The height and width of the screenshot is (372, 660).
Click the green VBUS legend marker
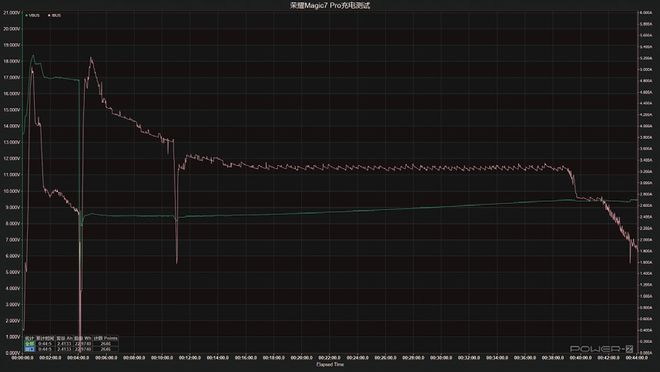point(27,15)
